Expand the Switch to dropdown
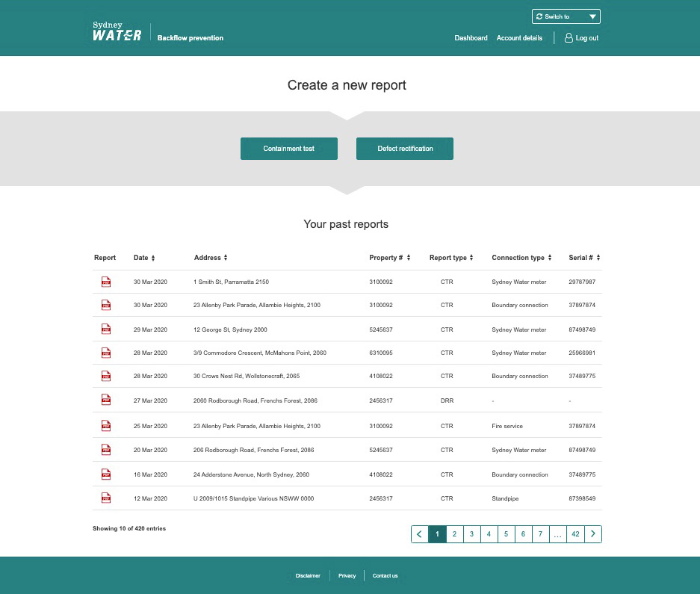This screenshot has width=700, height=594. tap(566, 16)
